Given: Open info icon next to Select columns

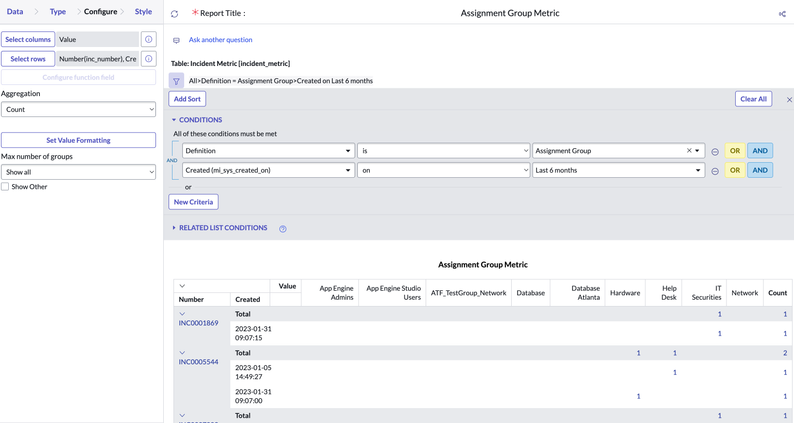Looking at the screenshot, I should [148, 39].
